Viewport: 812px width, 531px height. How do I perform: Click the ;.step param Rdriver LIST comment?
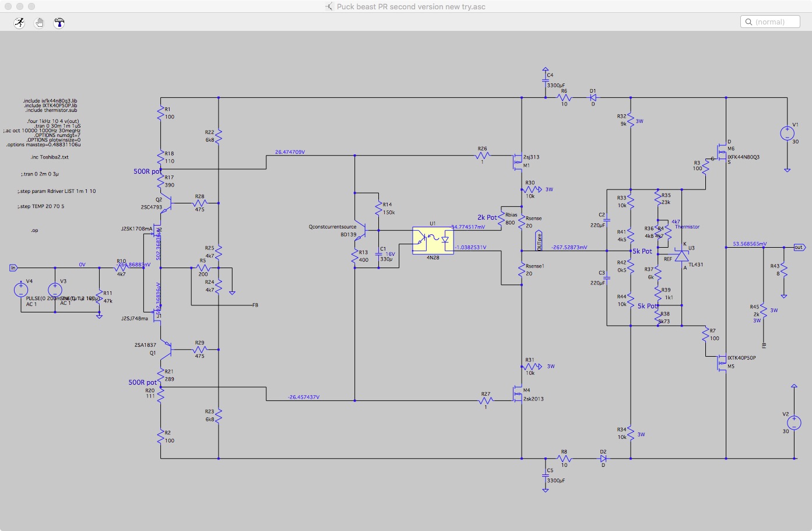[57, 191]
